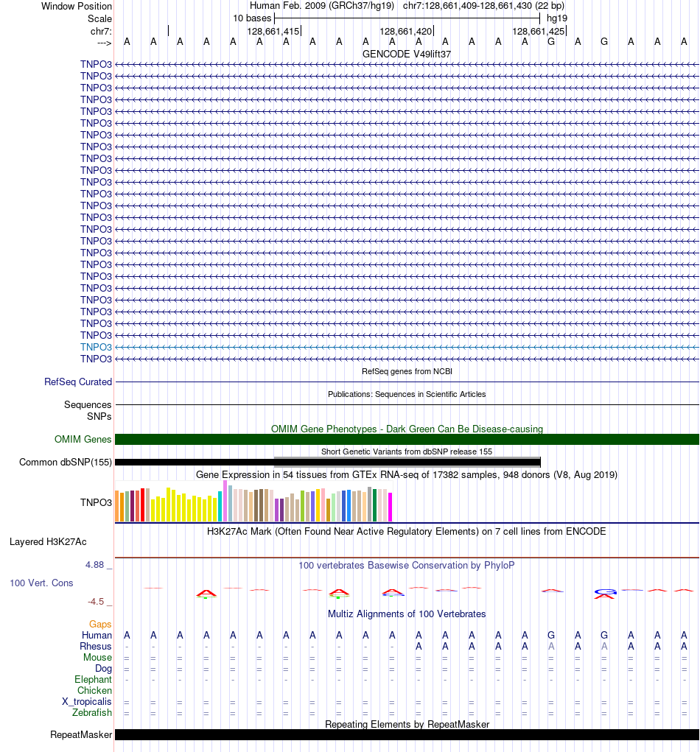This screenshot has width=700, height=752.
Task: Click the "Gaps" alignment row label
Action: tap(100, 625)
